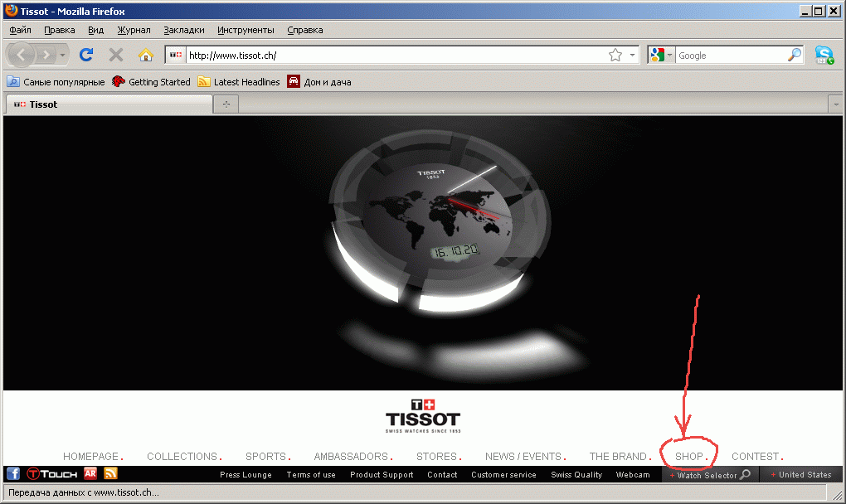
Task: Go to the browser Home icon
Action: (x=146, y=55)
